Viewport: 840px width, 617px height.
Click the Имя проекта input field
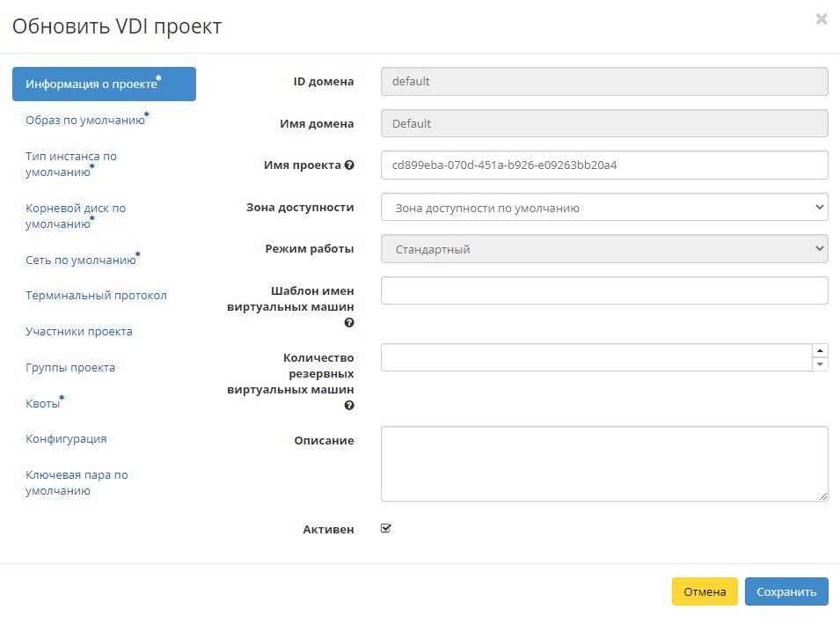point(604,165)
